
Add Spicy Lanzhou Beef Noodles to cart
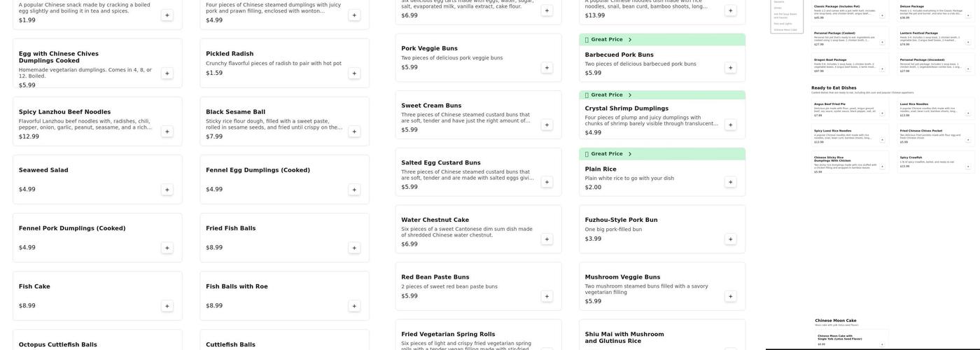pyautogui.click(x=167, y=132)
